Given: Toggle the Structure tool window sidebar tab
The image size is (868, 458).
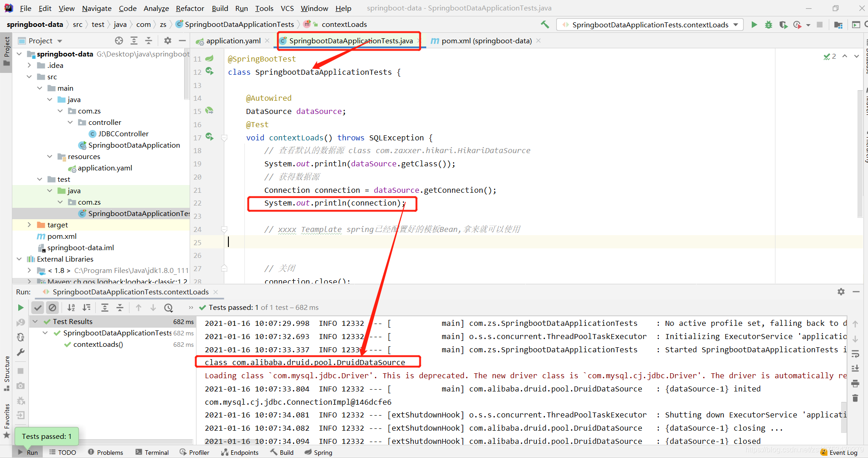Looking at the screenshot, I should tap(6, 373).
